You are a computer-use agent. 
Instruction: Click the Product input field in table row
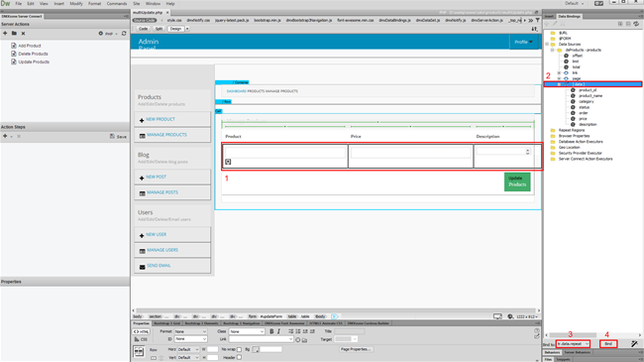285,152
